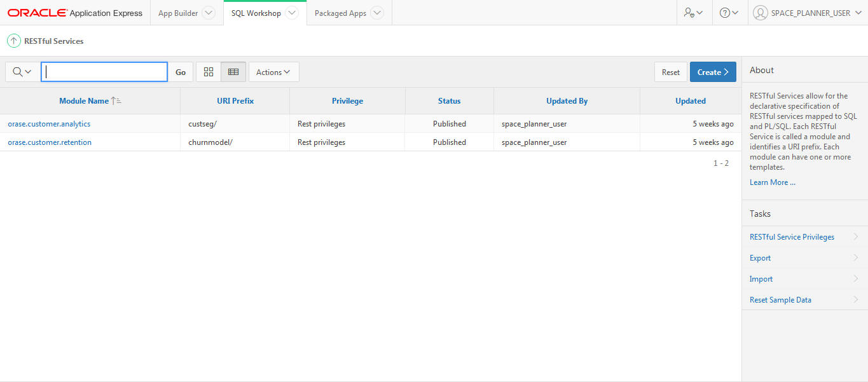Screen dimensions: 868x382
Task: Switch to View Icons mode
Action: coord(209,72)
